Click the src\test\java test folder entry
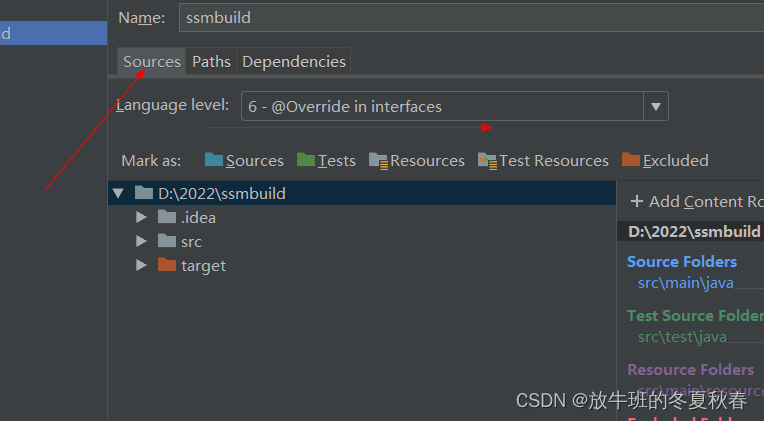Viewport: 764px width, 421px height. (682, 337)
